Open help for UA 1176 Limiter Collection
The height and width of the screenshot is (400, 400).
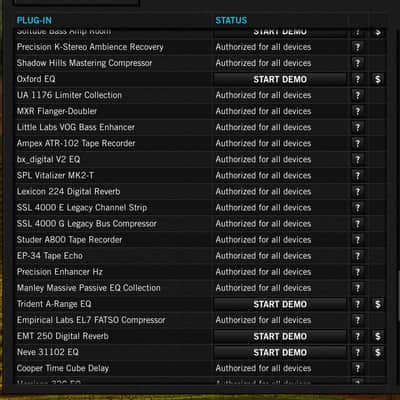357,95
